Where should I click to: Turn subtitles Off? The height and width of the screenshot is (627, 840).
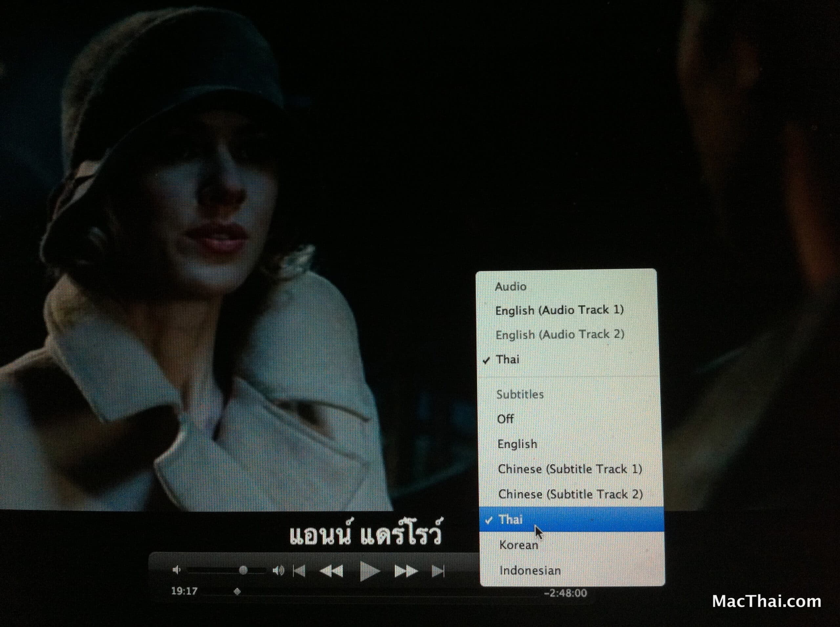[x=569, y=419]
